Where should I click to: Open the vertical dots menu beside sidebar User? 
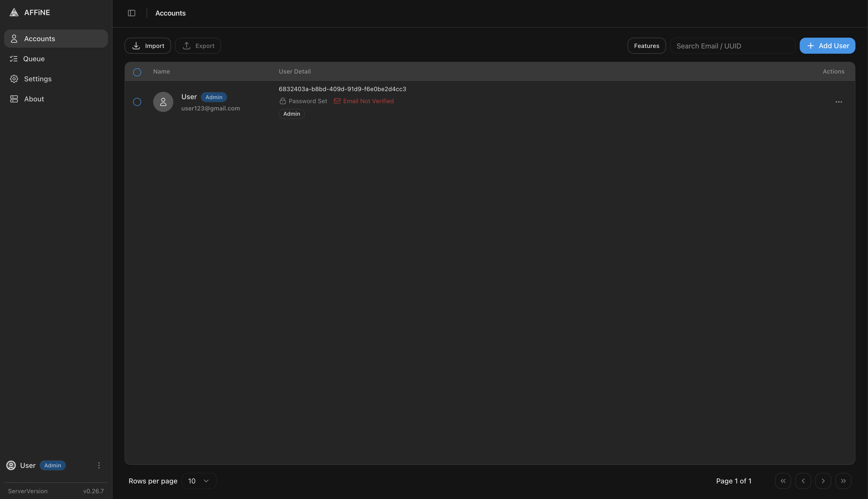tap(99, 465)
